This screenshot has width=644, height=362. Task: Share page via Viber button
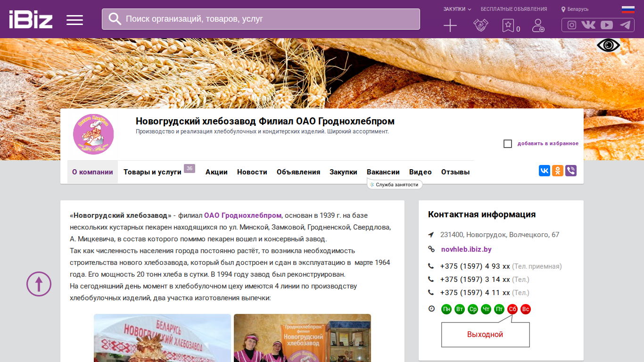pyautogui.click(x=571, y=171)
